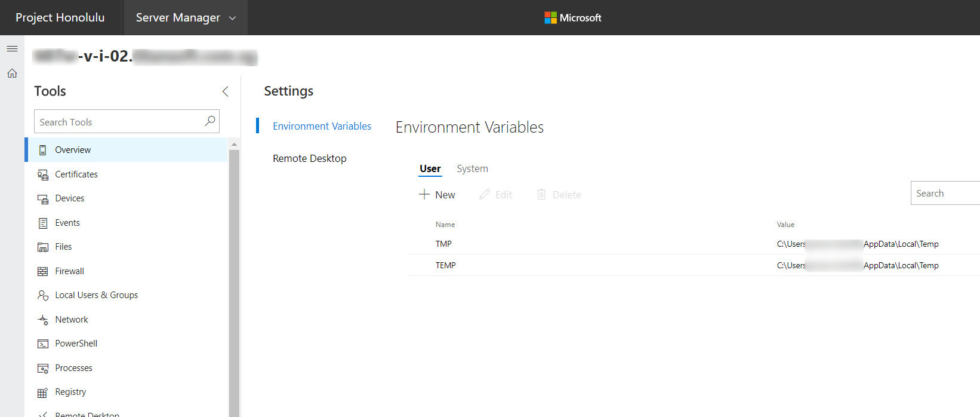Screen dimensions: 980x417
Task: Collapse the Tools panel with chevron
Action: [225, 91]
